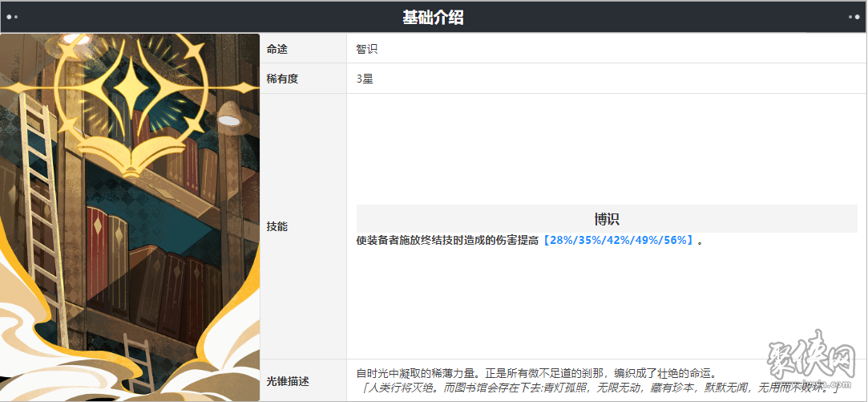Click the 使装备者施放终结技 skill description
The image size is (868, 402).
[x=529, y=242]
